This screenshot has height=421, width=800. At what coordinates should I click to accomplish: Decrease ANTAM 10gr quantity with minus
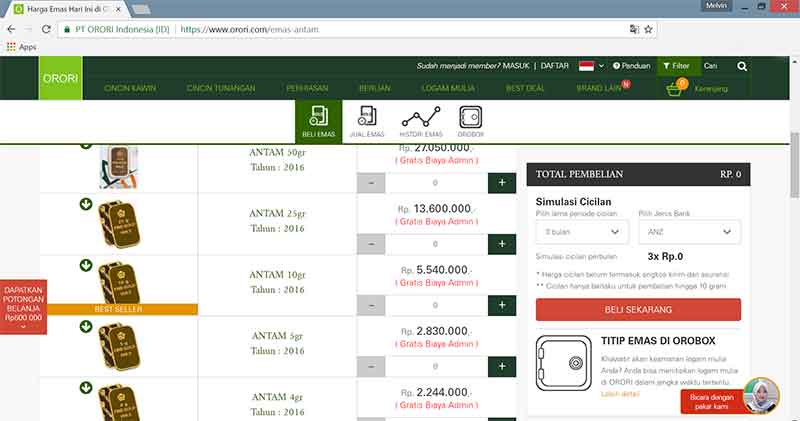click(370, 305)
